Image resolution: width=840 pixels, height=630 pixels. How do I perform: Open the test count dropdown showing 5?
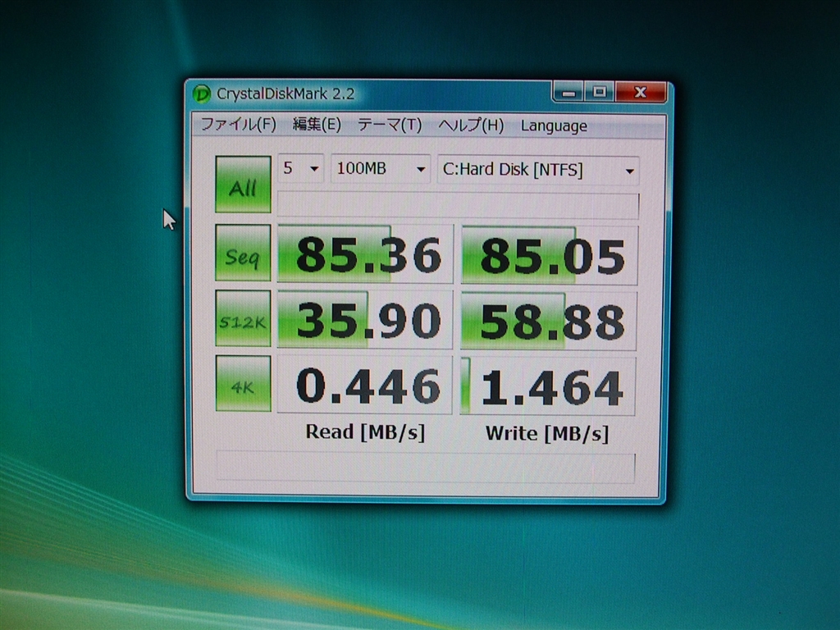[x=300, y=169]
